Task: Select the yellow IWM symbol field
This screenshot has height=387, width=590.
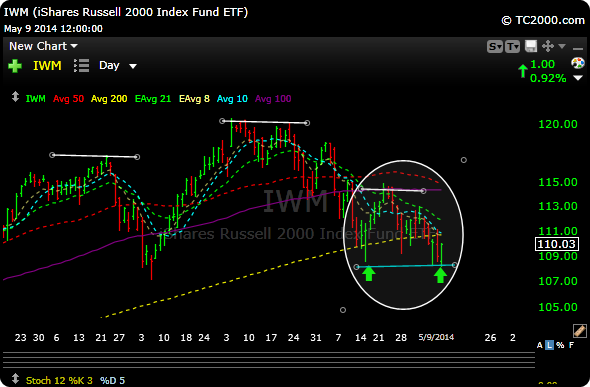Action: (47, 66)
